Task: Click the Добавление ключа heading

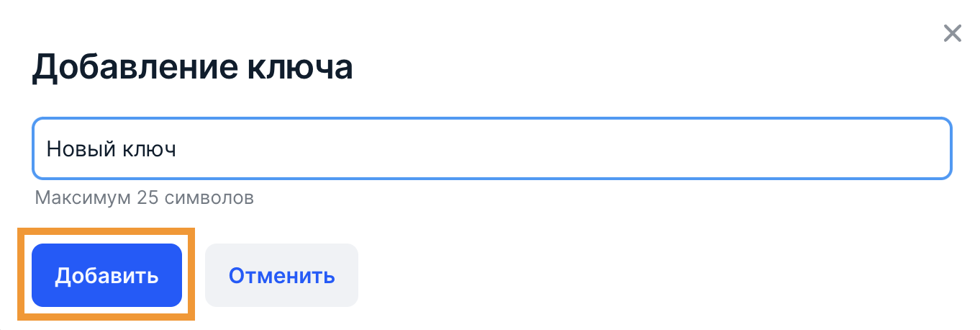Action: point(192,68)
